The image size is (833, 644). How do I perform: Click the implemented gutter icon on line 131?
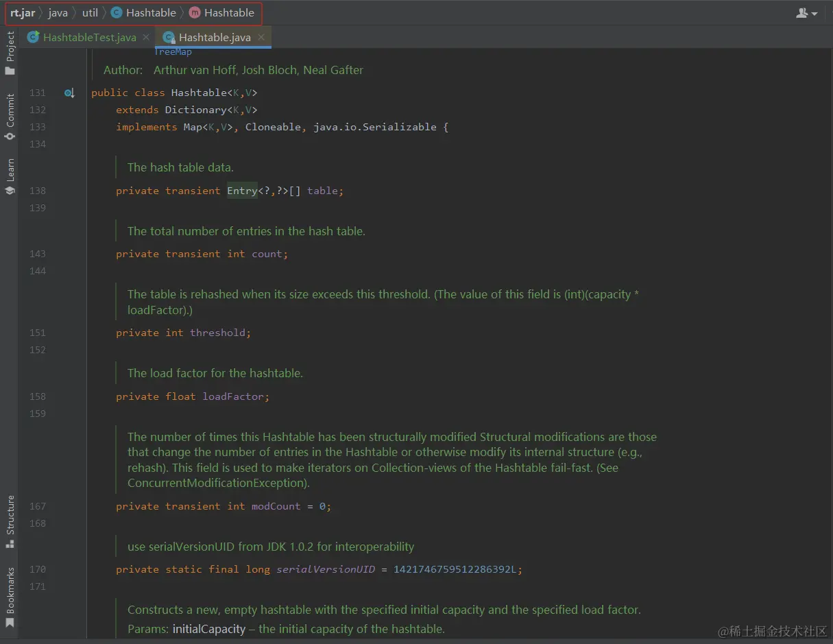click(x=69, y=93)
